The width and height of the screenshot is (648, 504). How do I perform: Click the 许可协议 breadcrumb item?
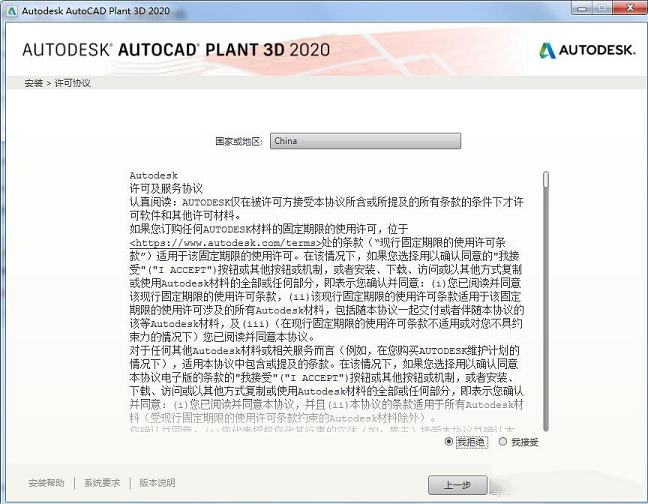72,83
